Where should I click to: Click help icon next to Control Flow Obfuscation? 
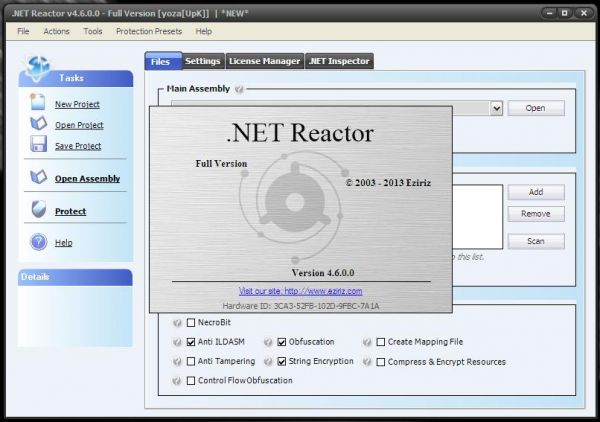[177, 381]
